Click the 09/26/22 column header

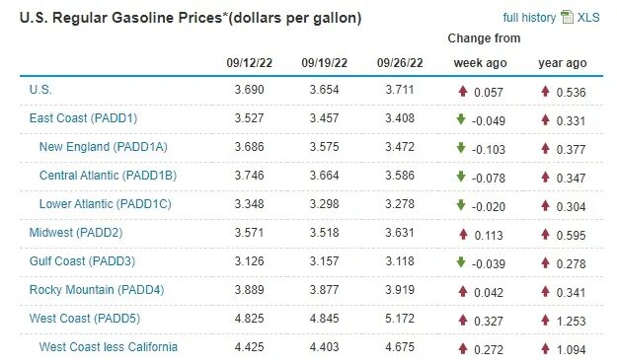400,63
